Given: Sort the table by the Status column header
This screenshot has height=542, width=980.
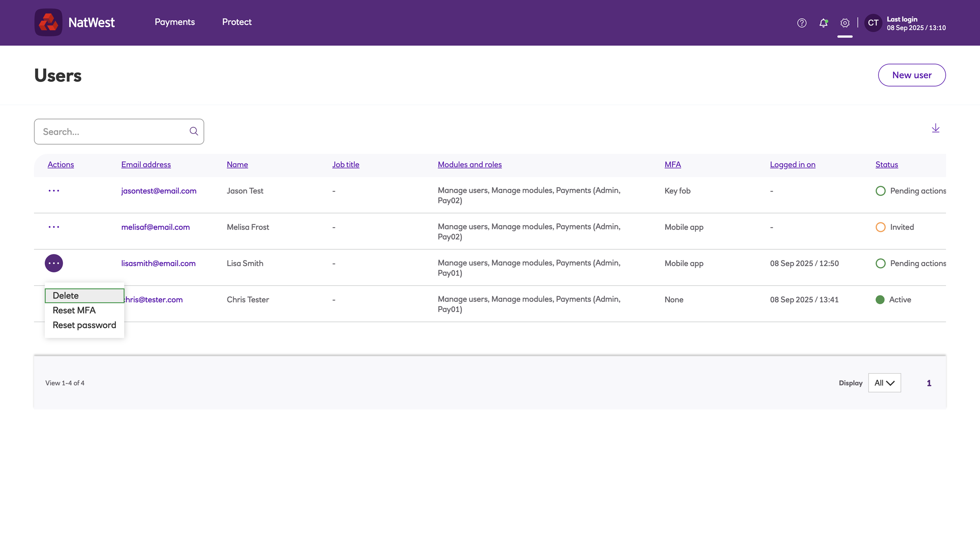Looking at the screenshot, I should click(886, 165).
